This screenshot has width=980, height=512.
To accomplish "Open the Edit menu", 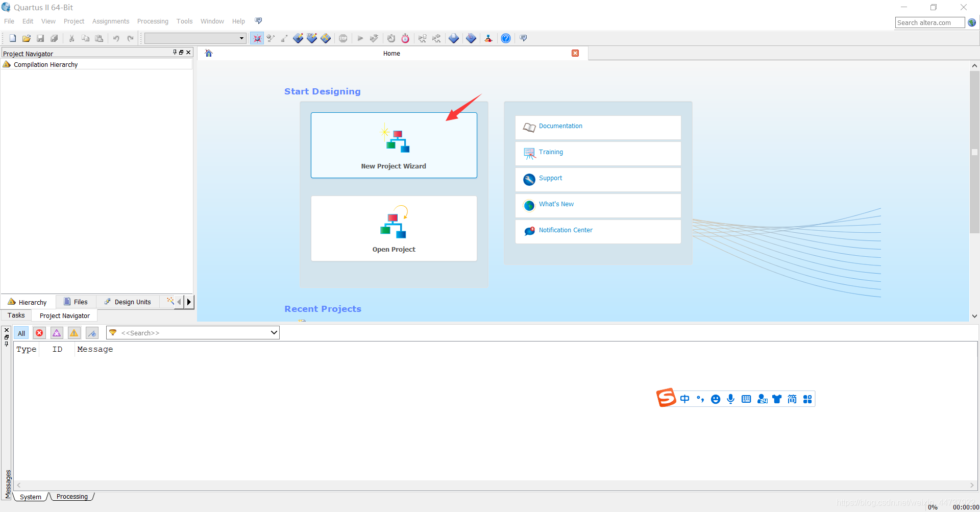I will coord(28,21).
